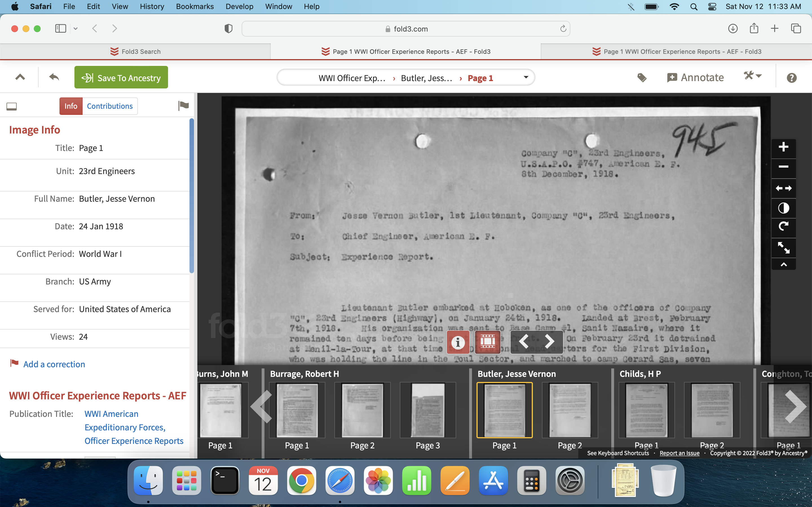This screenshot has width=812, height=507.
Task: Toggle the contrast adjustment control
Action: (783, 208)
